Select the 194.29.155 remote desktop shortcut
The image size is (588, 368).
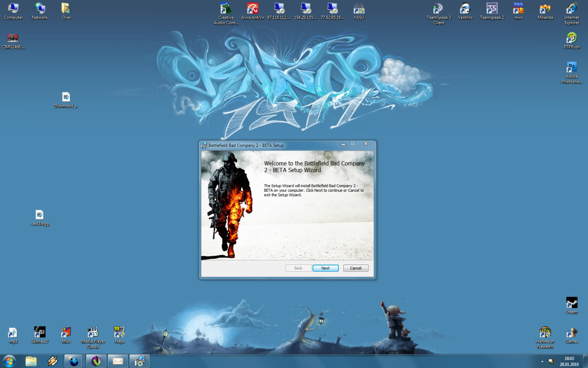tap(305, 11)
